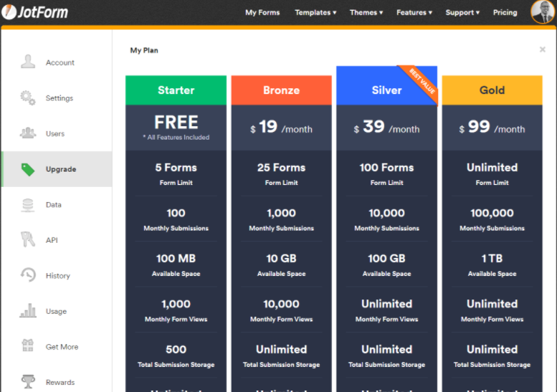Click "100 Forms" in the Silver plan

click(x=386, y=168)
